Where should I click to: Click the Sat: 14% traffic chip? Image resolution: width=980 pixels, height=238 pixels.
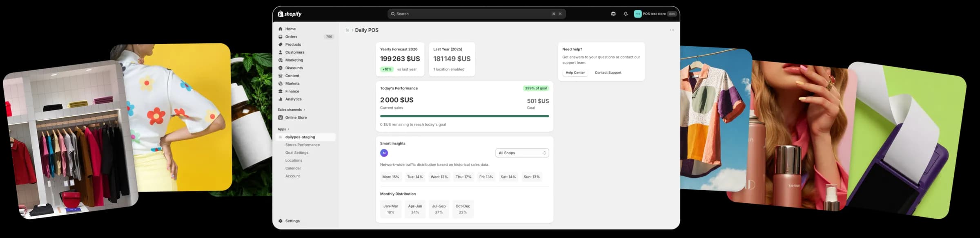[508, 177]
